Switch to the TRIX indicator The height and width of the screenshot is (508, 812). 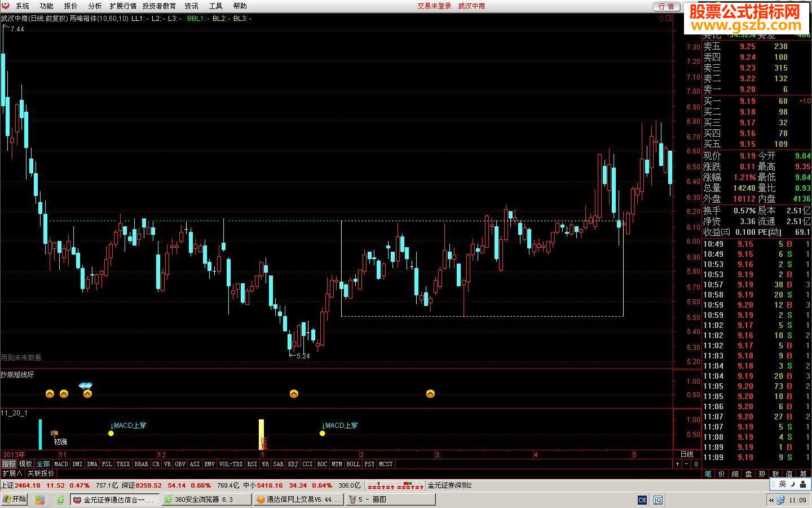click(123, 464)
